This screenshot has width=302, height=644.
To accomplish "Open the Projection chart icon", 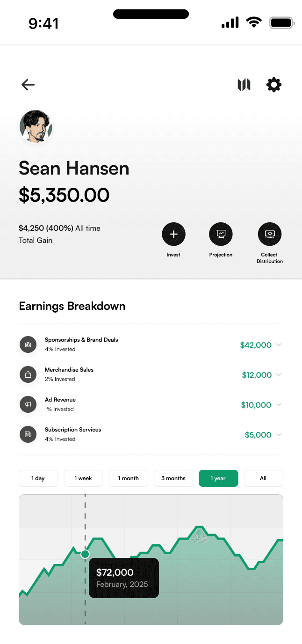I will click(221, 234).
